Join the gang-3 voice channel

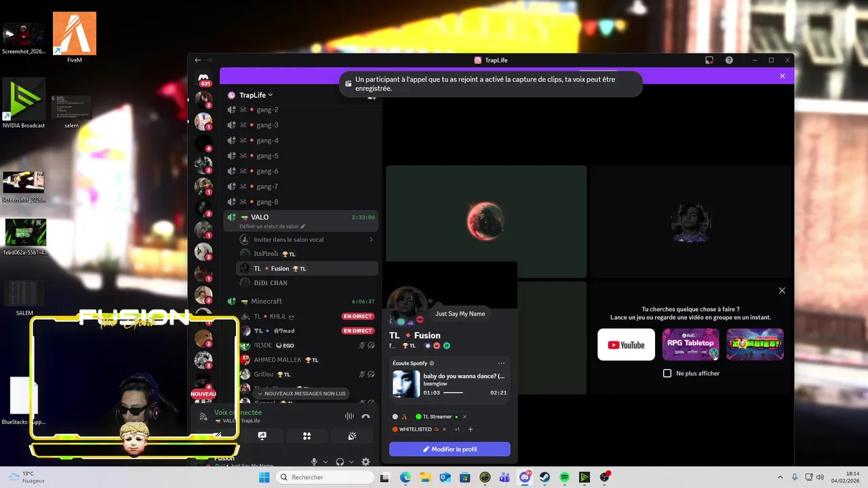click(x=300, y=125)
